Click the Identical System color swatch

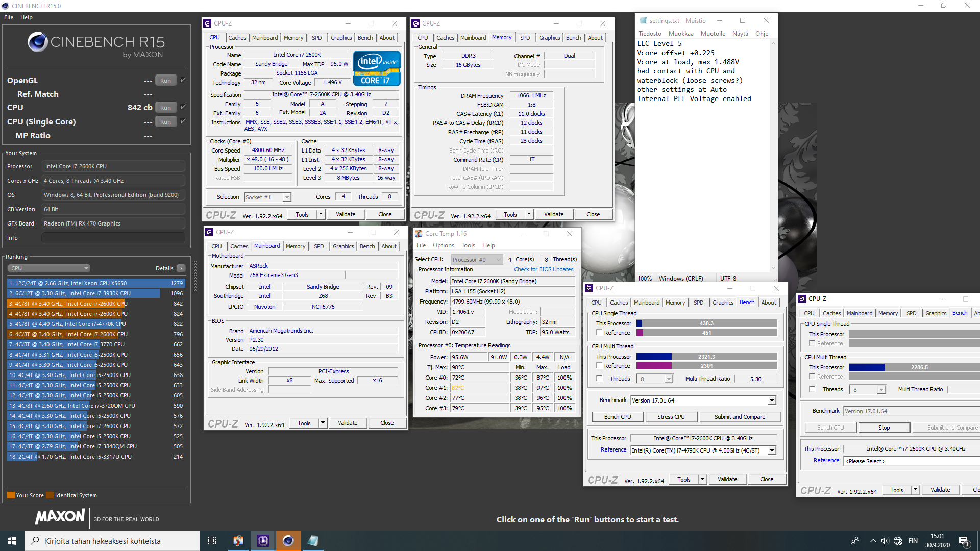pyautogui.click(x=50, y=495)
